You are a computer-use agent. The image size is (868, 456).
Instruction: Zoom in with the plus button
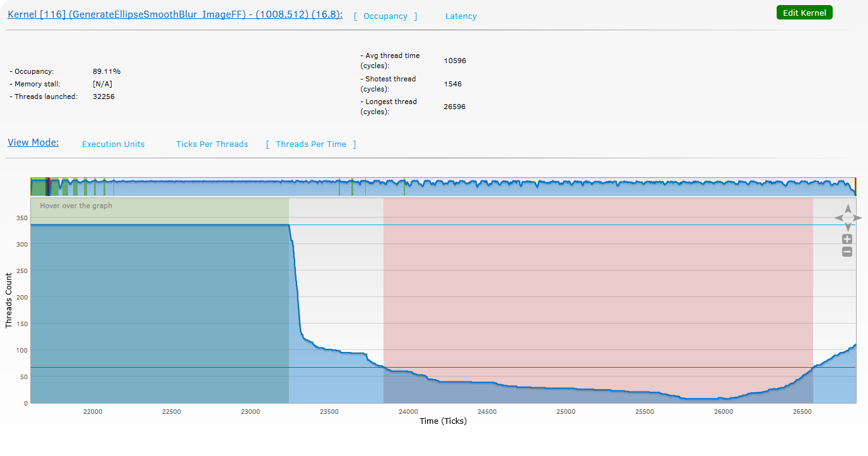847,239
